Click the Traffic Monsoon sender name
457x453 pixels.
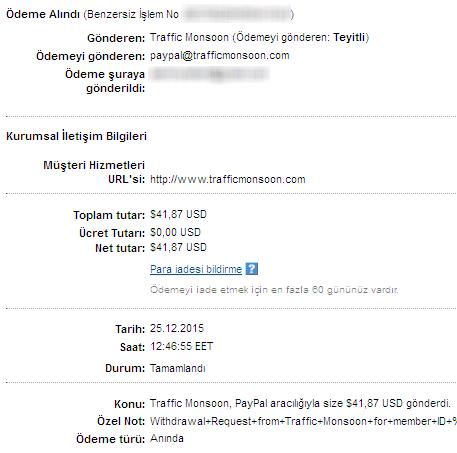(x=189, y=37)
